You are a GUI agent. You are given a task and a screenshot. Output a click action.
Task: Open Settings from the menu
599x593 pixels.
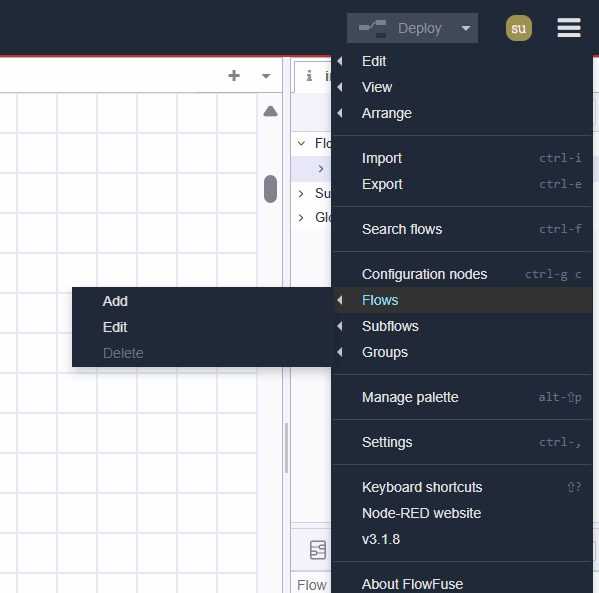coord(462,442)
